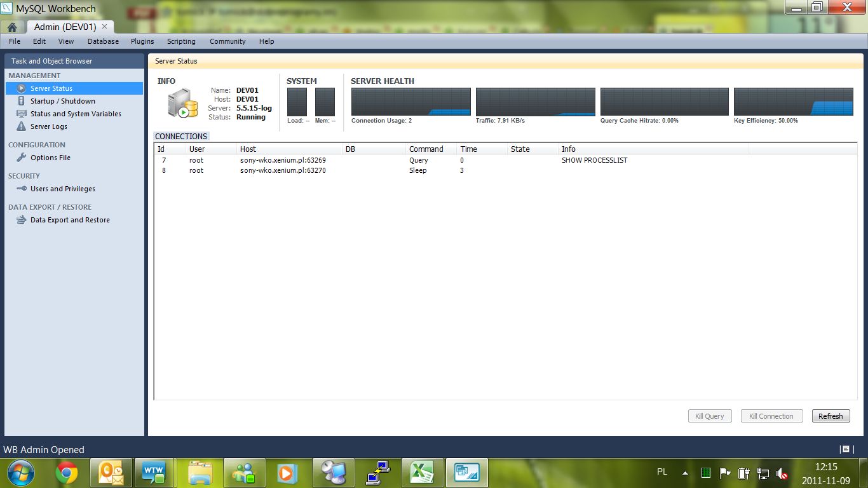The height and width of the screenshot is (488, 868).
Task: Select the sleeping connection on port 63270
Action: 505,170
